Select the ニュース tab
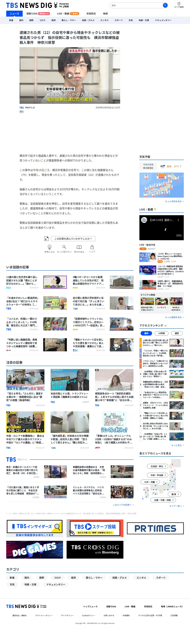 [x=14, y=14]
